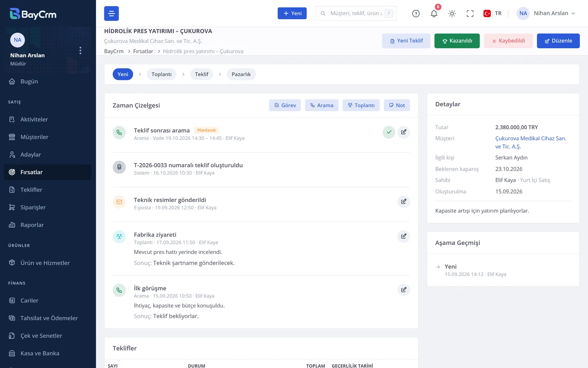Screen dimensions: 588x368
Task: Click the Fabrika ziyareti meeting icon
Action: point(119,237)
